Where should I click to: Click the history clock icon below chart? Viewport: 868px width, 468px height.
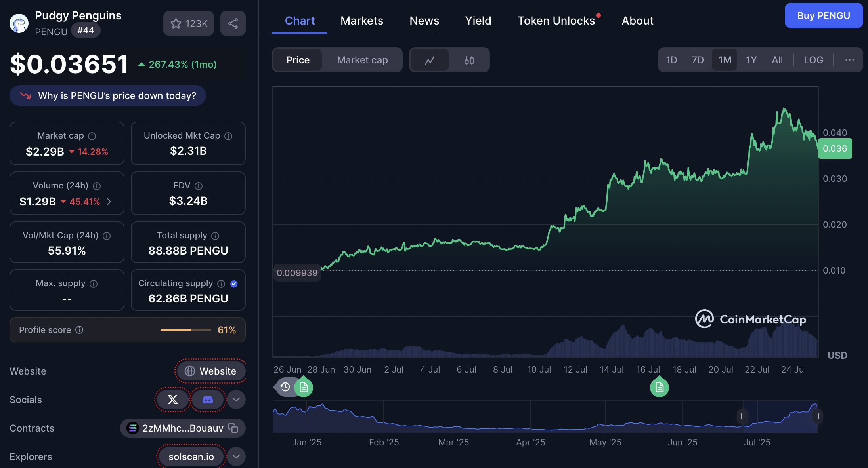(x=285, y=387)
